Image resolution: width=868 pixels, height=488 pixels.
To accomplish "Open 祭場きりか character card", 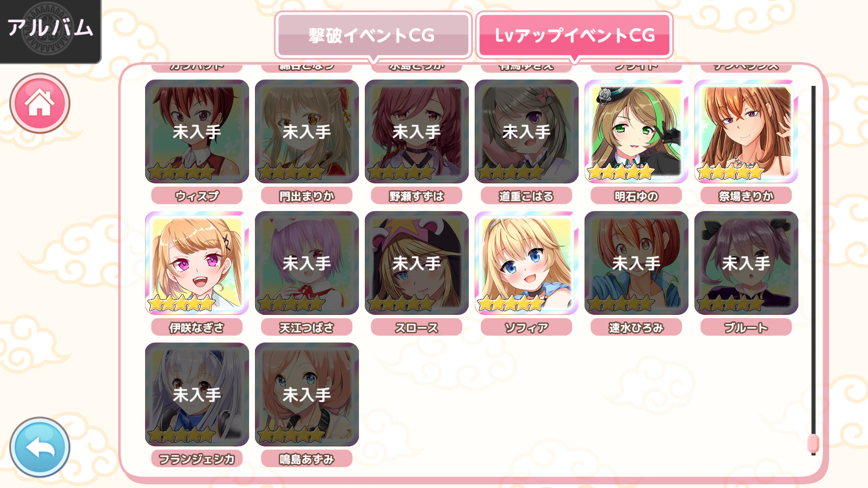I will click(x=746, y=131).
